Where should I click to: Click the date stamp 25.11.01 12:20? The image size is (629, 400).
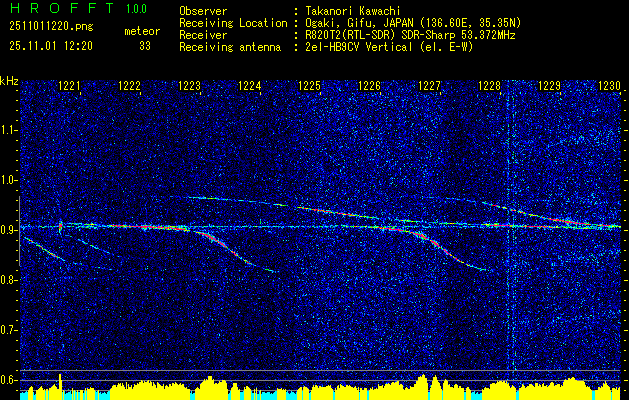(51, 46)
